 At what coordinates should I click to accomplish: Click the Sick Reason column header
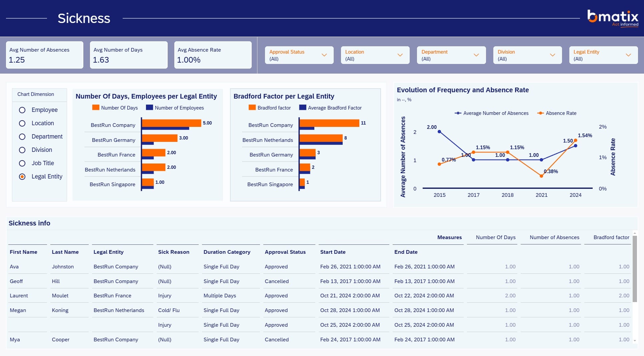[174, 252]
